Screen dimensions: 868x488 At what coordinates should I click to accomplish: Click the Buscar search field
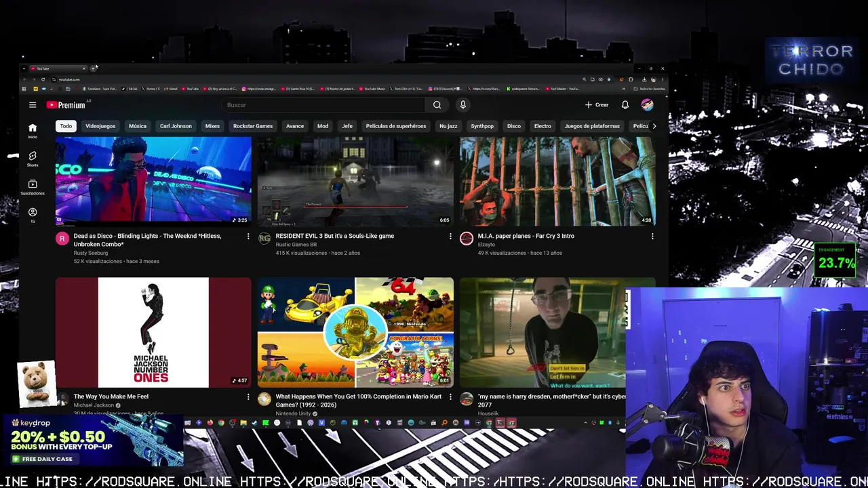(324, 105)
